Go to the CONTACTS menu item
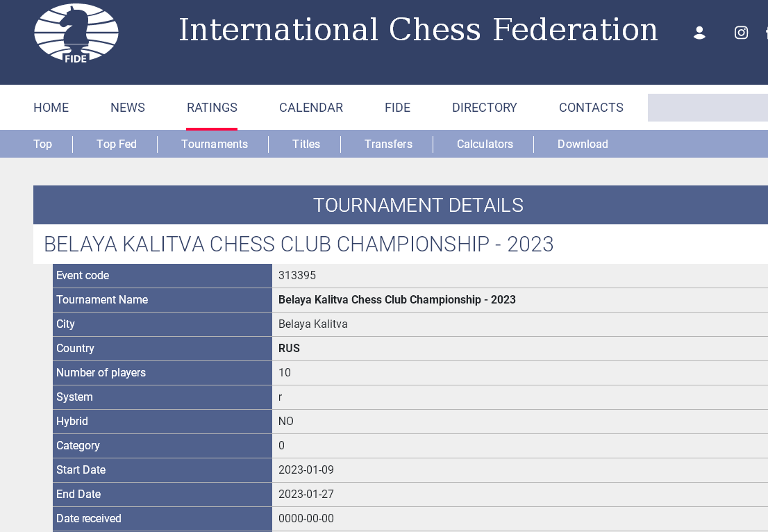This screenshot has width=768, height=532. click(x=591, y=108)
